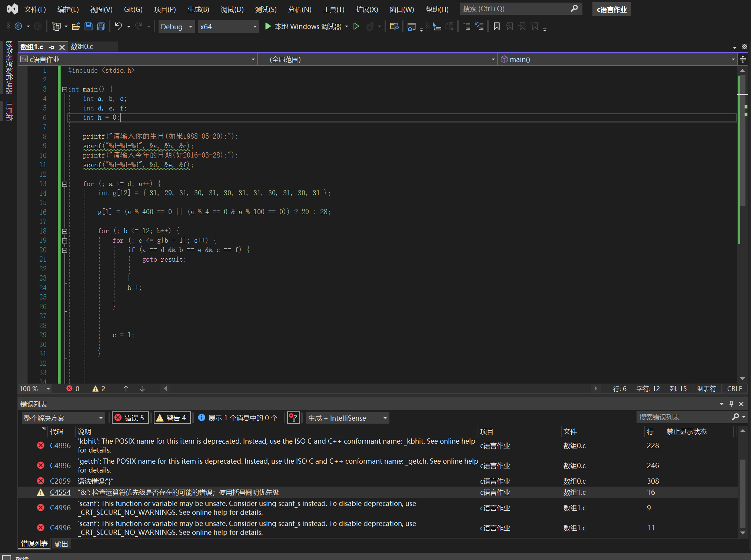
Task: Pin the error list panel
Action: pos(731,404)
